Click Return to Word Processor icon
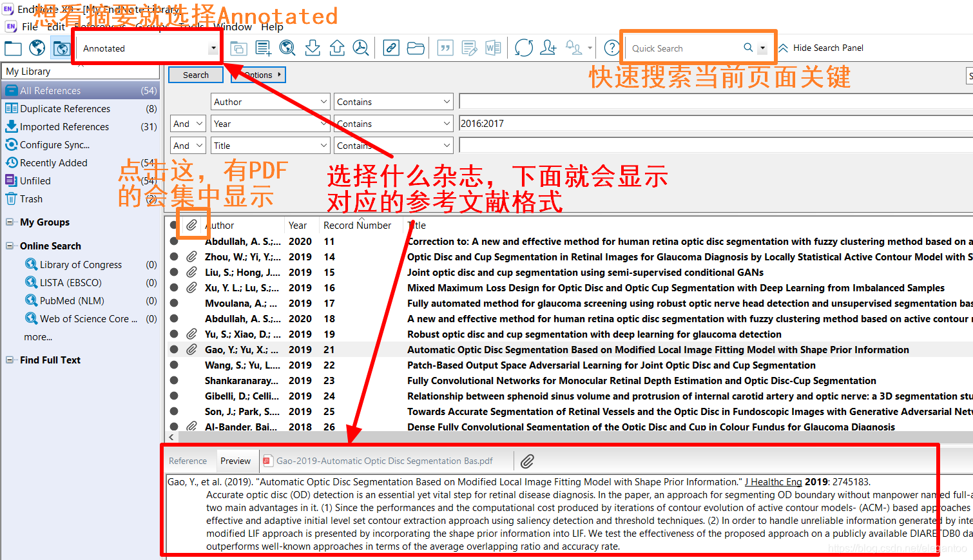Screen dimensions: 973x560 point(494,48)
